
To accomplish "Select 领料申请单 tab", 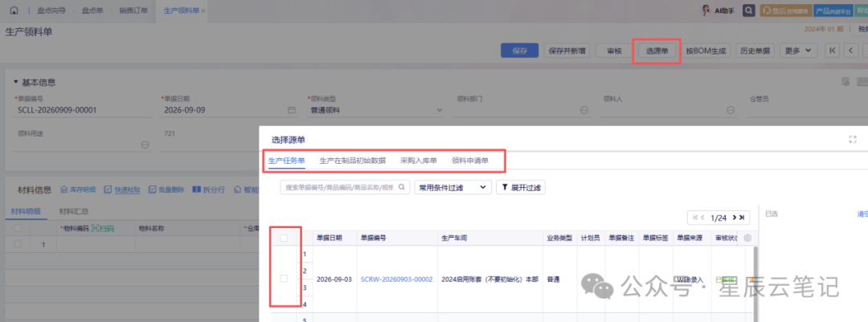I will pos(470,161).
